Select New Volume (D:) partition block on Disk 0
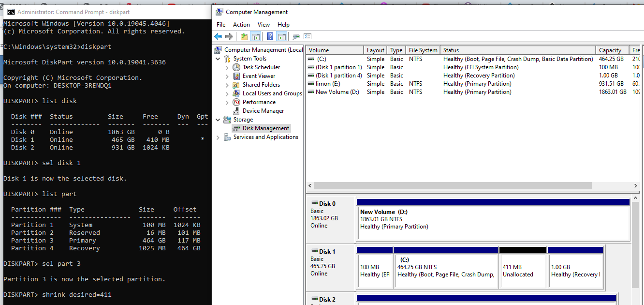This screenshot has width=644, height=305. (493, 219)
